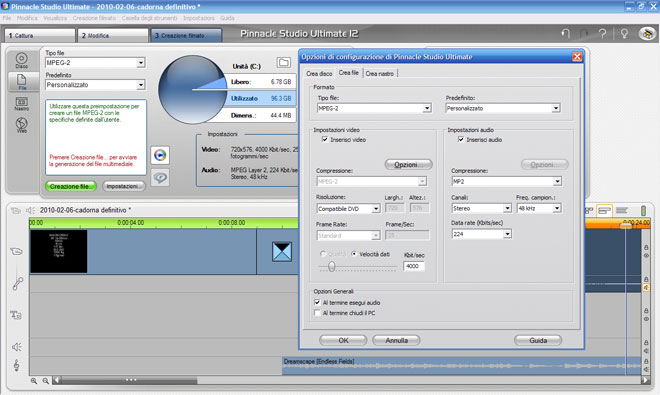Click the undo arrow icon in top bar

[566, 34]
